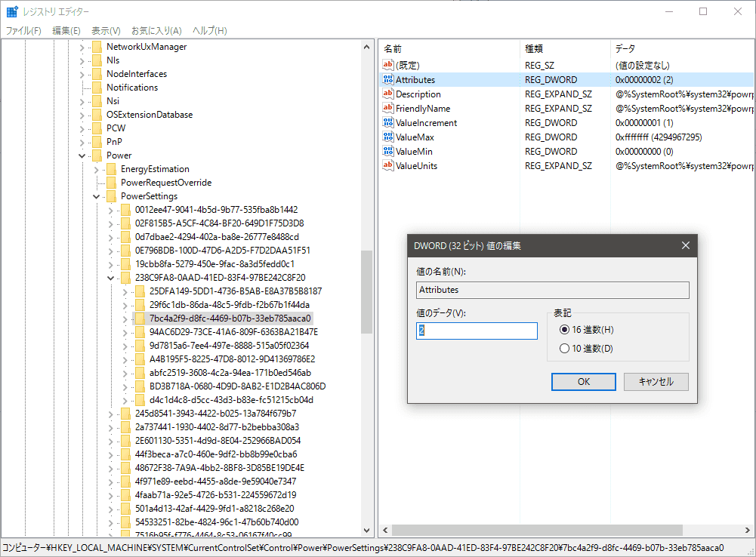Click the PowerSettings folder icon

[x=111, y=196]
